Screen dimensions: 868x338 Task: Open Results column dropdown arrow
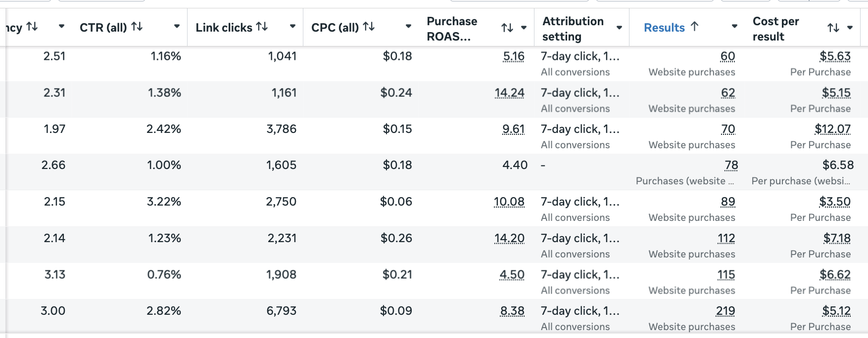click(x=734, y=27)
